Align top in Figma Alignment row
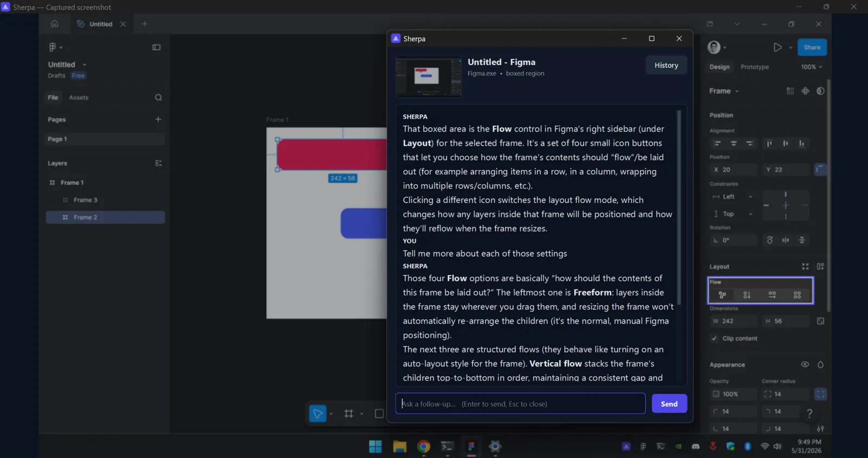This screenshot has height=458, width=868. click(769, 144)
